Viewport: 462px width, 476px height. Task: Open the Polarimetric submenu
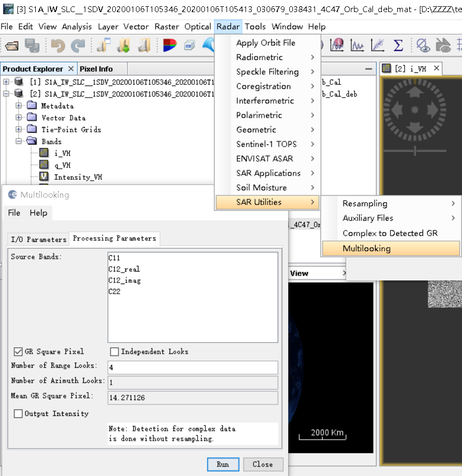click(x=268, y=115)
